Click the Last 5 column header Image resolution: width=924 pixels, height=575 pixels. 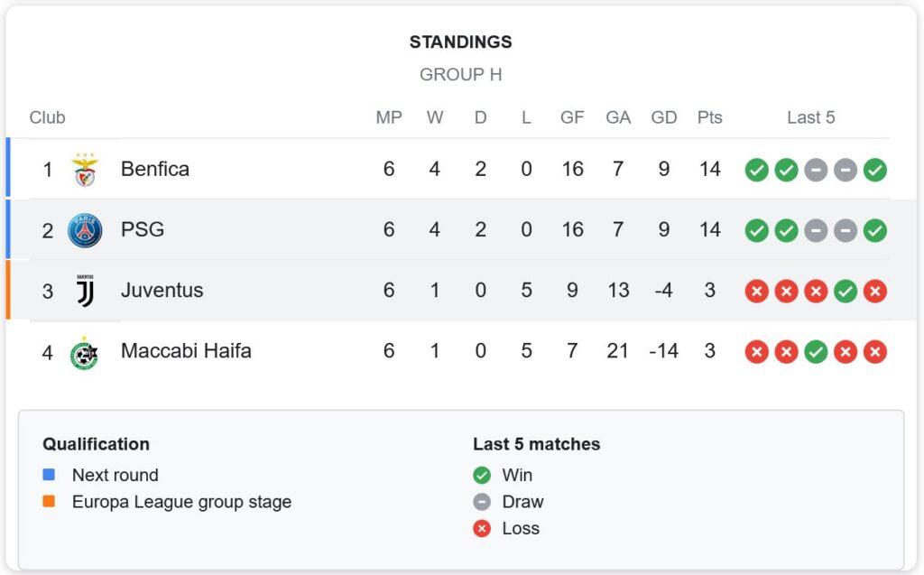(810, 117)
